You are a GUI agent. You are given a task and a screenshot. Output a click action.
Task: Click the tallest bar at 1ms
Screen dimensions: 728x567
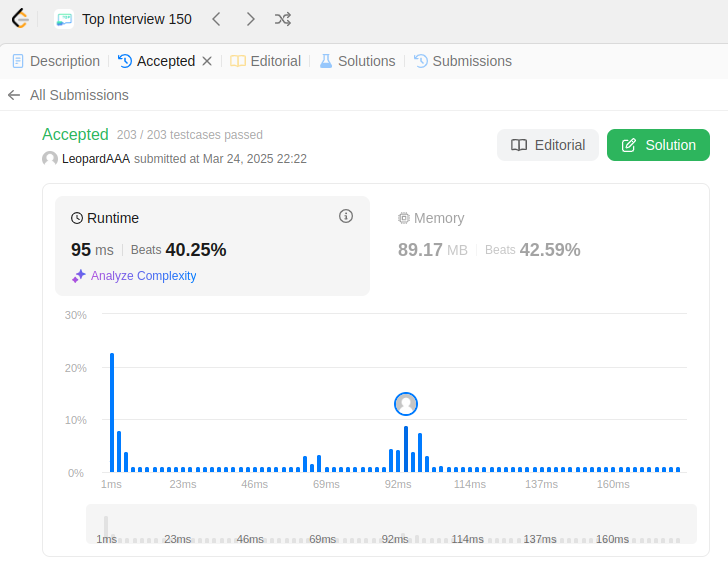point(112,412)
